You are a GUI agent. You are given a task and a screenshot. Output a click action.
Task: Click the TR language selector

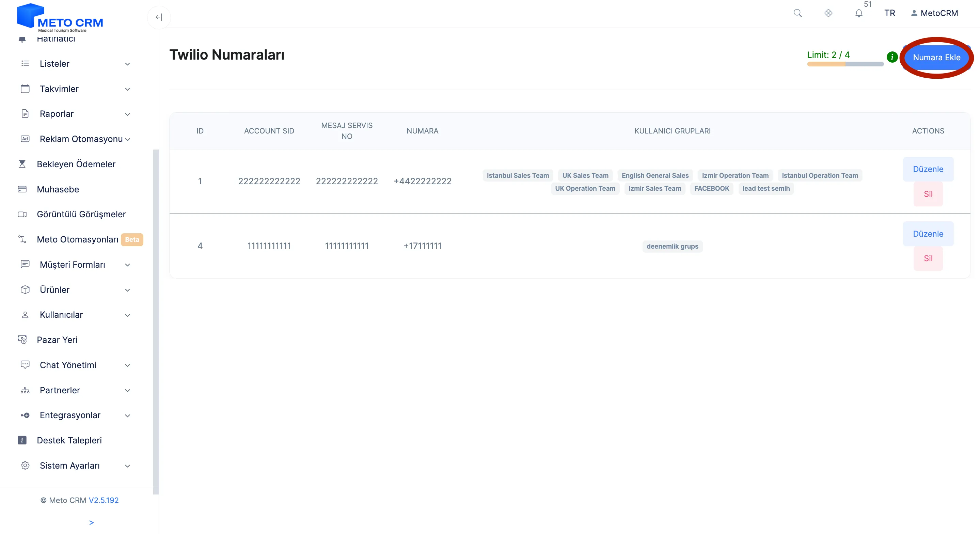point(889,13)
